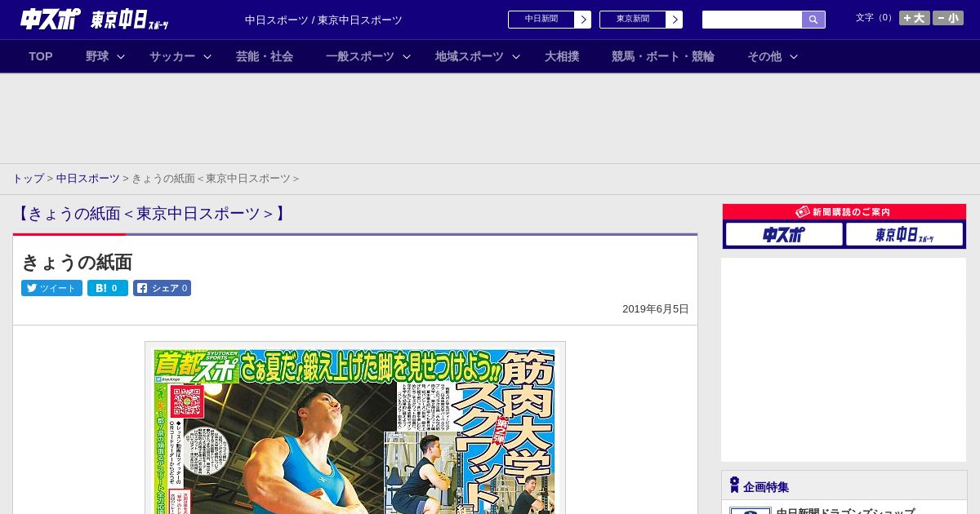Open the 競馬・ボート・競輪 menu item
980x514 pixels.
click(663, 56)
